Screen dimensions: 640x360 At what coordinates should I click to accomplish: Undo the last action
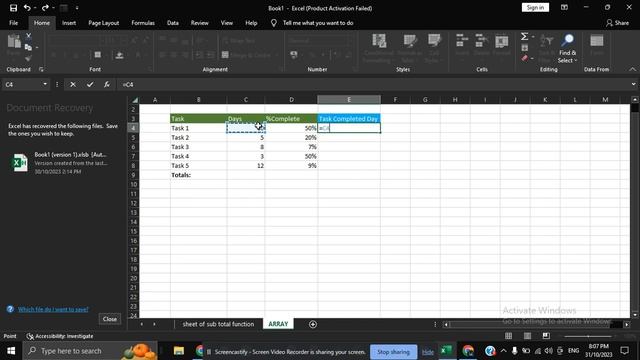click(27, 8)
